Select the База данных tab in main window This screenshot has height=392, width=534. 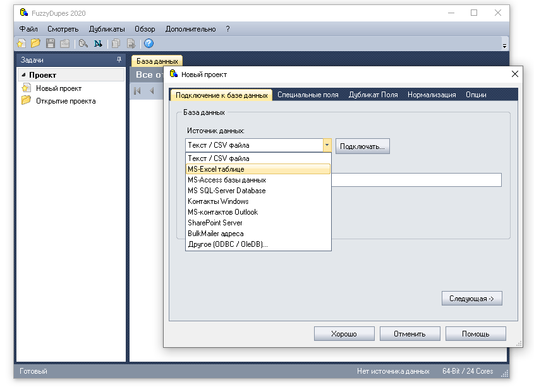click(157, 61)
